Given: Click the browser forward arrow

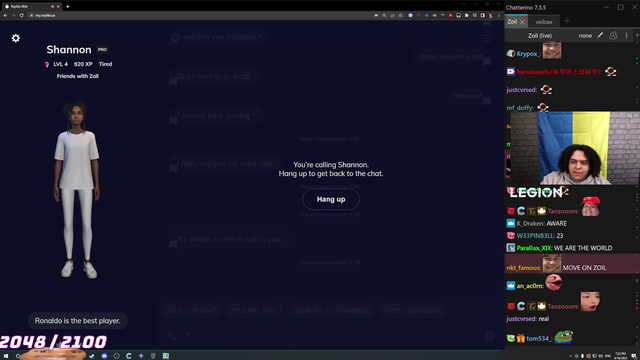Looking at the screenshot, I should [13, 15].
